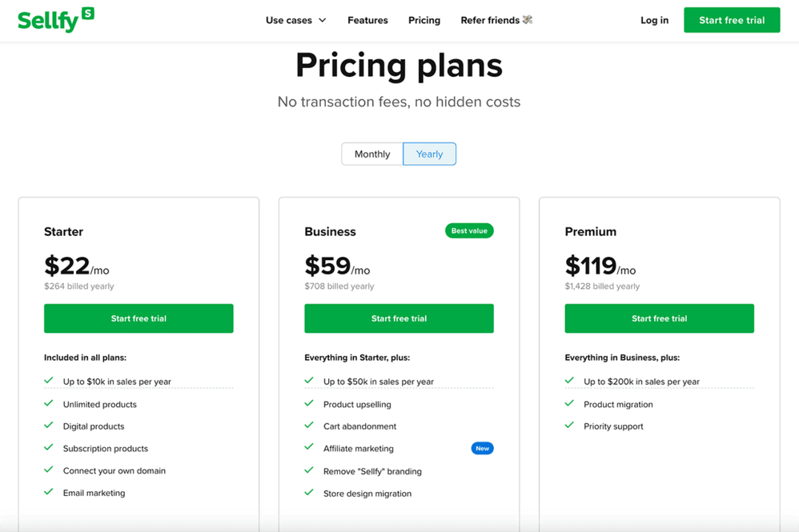The height and width of the screenshot is (532, 799).
Task: Click the Use cases chevron arrow
Action: click(323, 20)
